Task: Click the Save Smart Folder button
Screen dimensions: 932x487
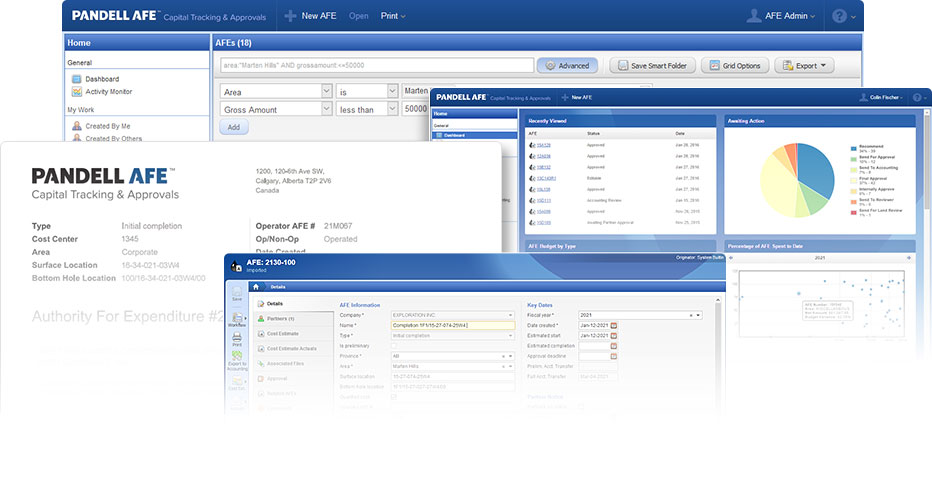Action: pos(652,65)
